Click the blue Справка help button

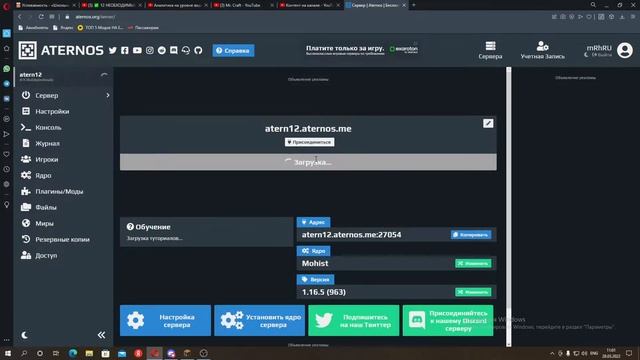click(233, 51)
